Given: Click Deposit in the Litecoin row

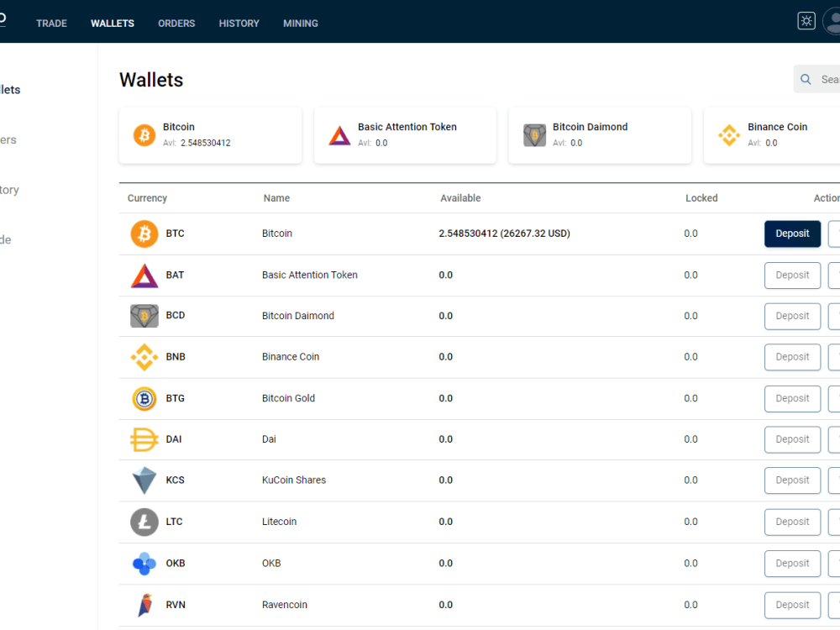Looking at the screenshot, I should point(792,522).
